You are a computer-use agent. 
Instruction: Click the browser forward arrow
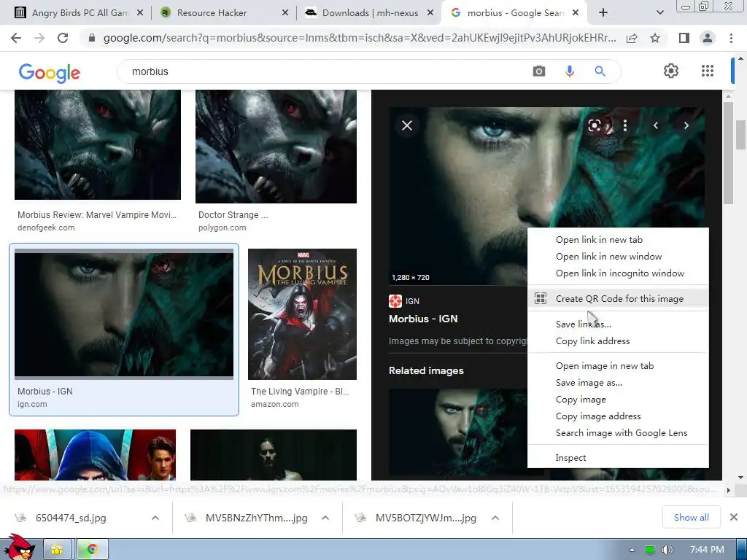[39, 38]
